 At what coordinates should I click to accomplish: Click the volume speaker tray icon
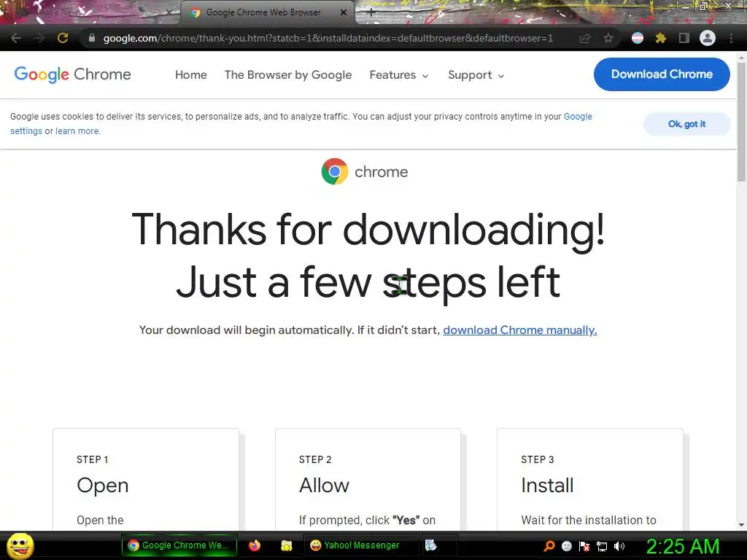click(619, 546)
